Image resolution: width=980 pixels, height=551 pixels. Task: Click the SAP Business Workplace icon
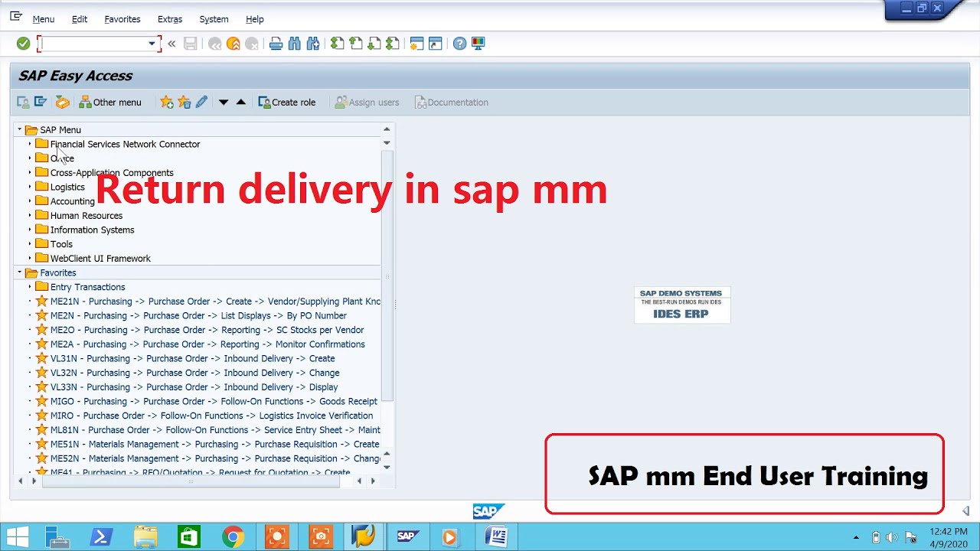pos(63,102)
